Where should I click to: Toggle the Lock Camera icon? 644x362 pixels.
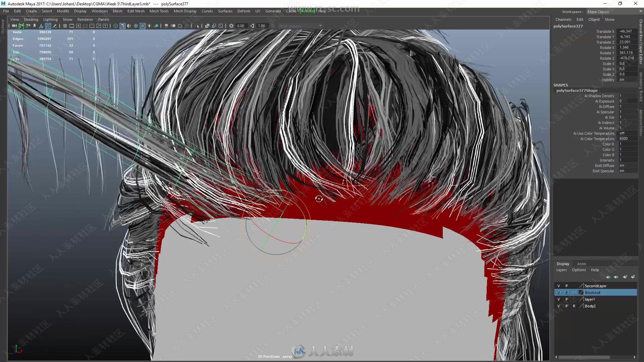coord(21,26)
